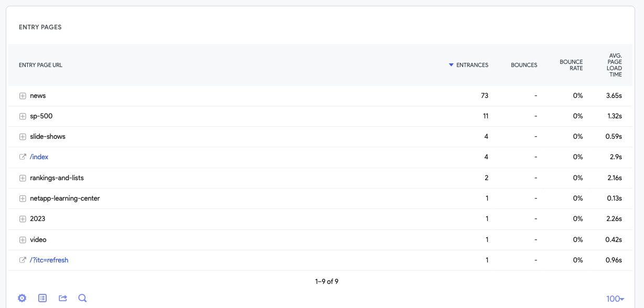Select the news row label
Viewport: 644px width, 308px height.
coord(38,96)
